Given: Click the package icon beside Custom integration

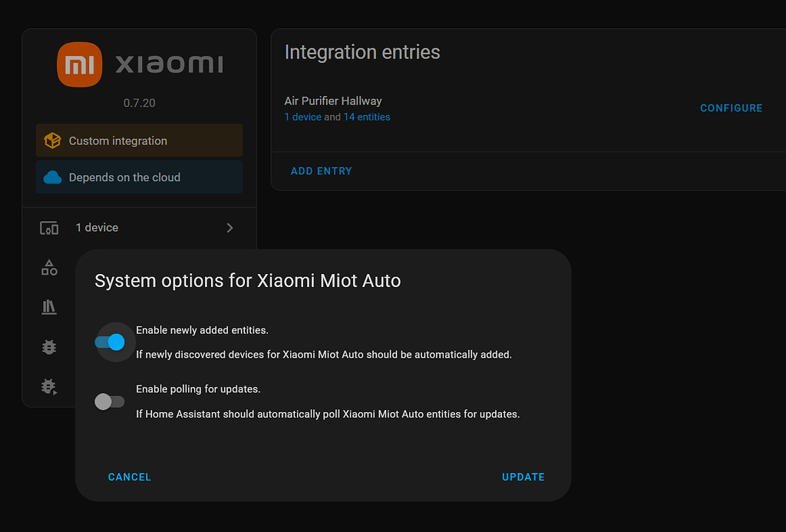Looking at the screenshot, I should [x=52, y=140].
